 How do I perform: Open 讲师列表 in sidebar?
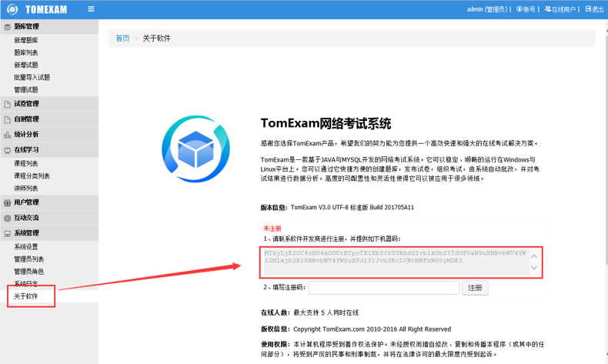click(26, 189)
